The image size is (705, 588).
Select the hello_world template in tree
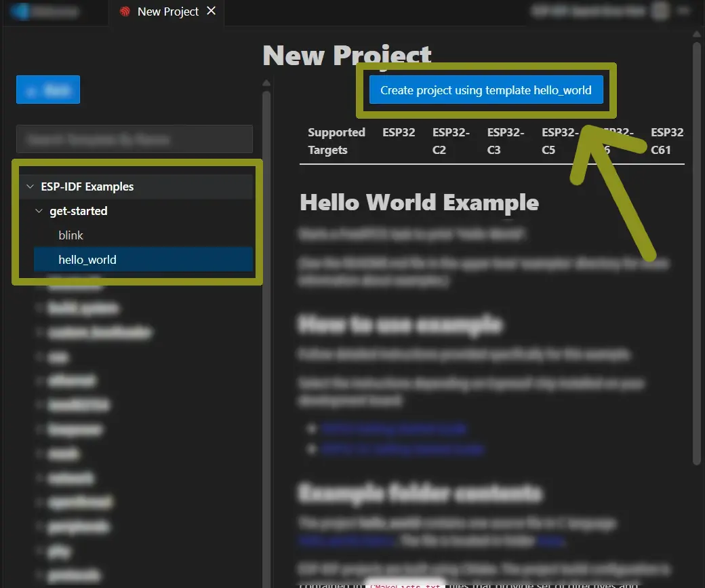click(x=87, y=260)
